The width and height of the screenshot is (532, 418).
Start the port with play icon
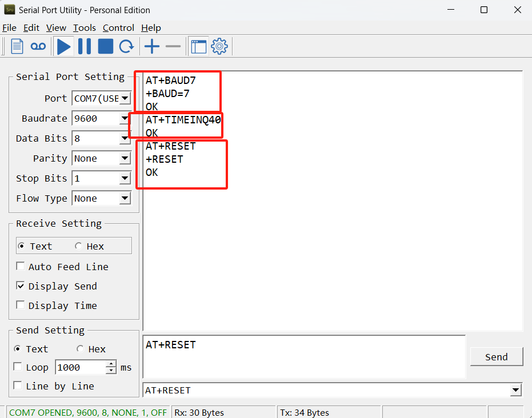coord(64,46)
